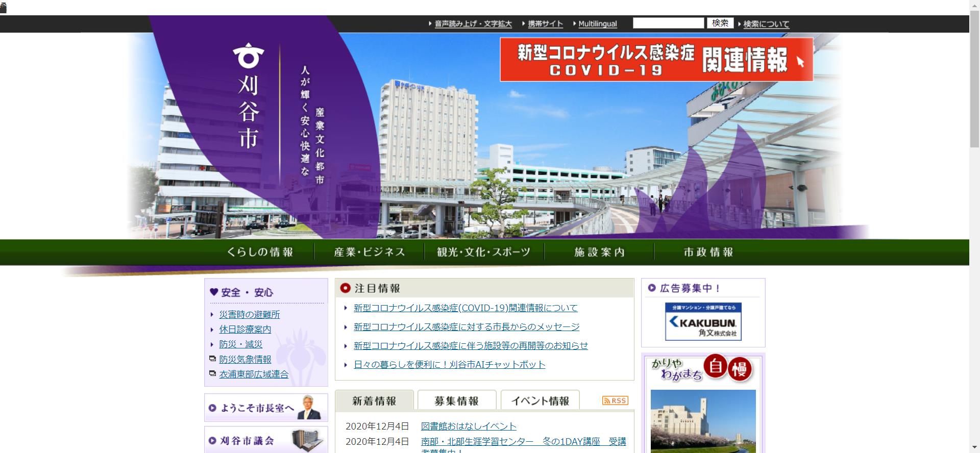Open the 刈谷市AIチャットボット link
This screenshot has height=453, width=980.
pyautogui.click(x=450, y=365)
